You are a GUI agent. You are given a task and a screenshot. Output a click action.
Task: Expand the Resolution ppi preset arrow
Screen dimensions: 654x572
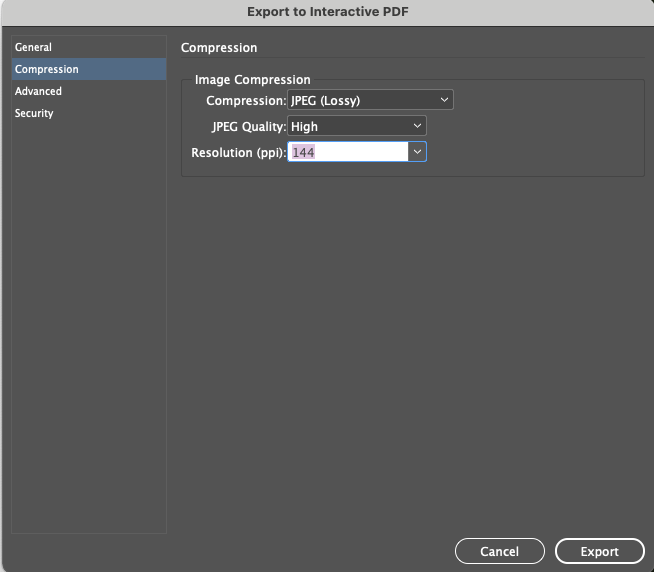click(x=417, y=152)
